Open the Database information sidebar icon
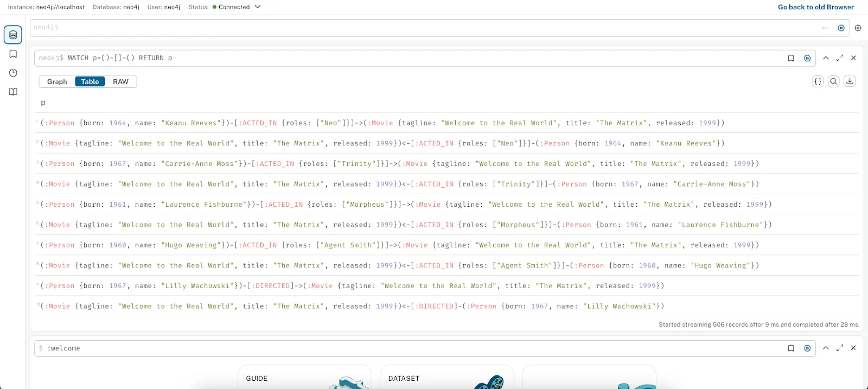This screenshot has width=868, height=389. pos(13,35)
